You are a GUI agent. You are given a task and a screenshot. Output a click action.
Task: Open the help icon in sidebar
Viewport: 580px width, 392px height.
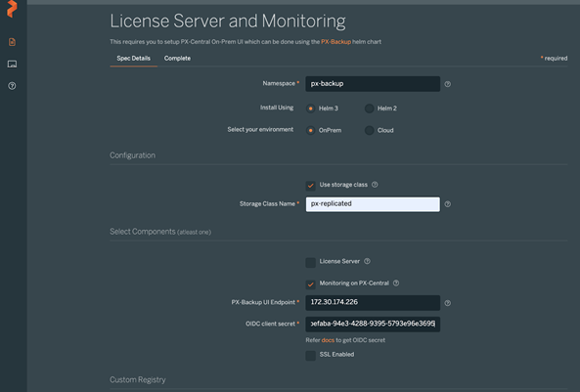coord(12,86)
